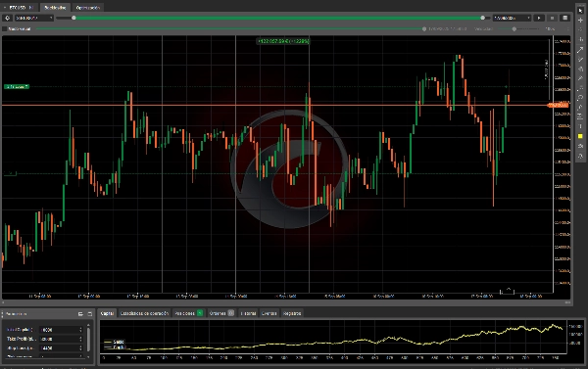Click the green position label at chart left
This screenshot has height=369, width=588.
17,87
